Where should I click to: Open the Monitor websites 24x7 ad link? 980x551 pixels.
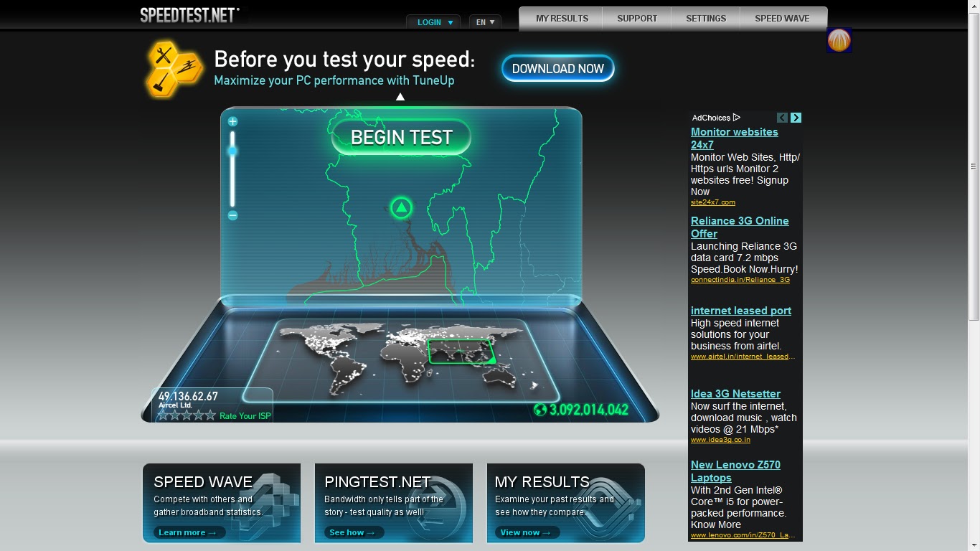tap(734, 138)
